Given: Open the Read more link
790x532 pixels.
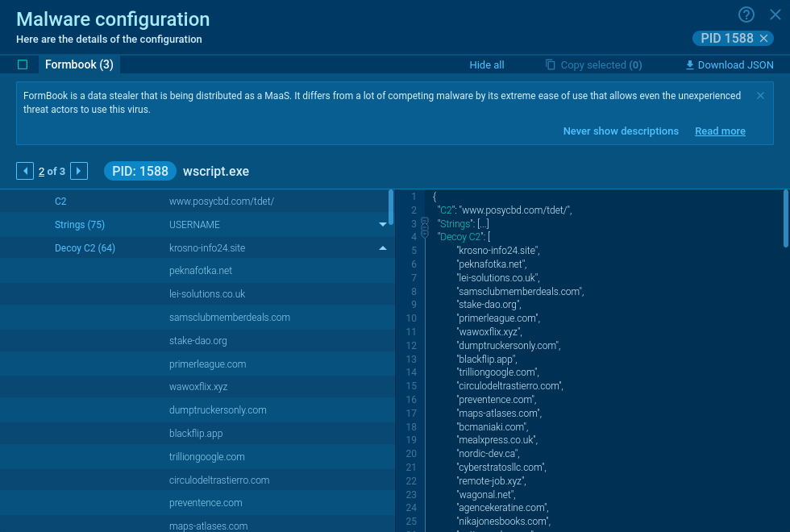Looking at the screenshot, I should click(720, 131).
